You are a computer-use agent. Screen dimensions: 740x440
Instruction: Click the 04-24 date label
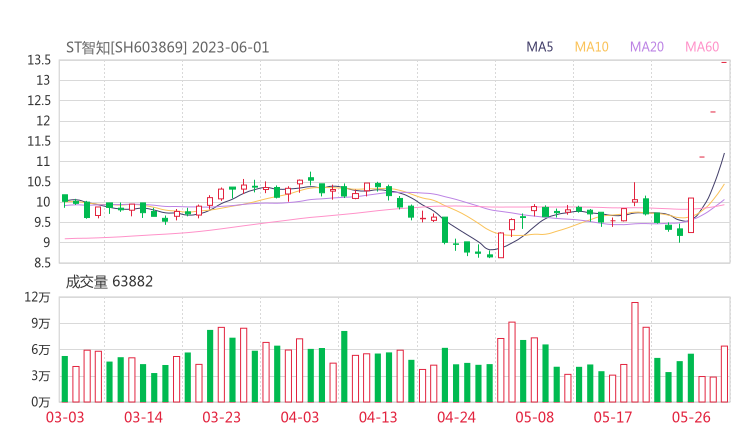click(456, 417)
